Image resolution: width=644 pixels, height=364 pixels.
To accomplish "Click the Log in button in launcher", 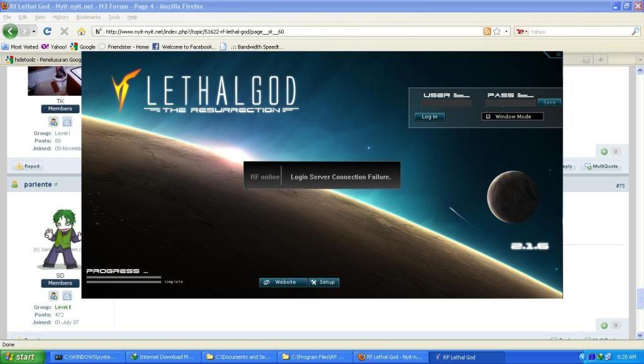I will click(x=430, y=117).
